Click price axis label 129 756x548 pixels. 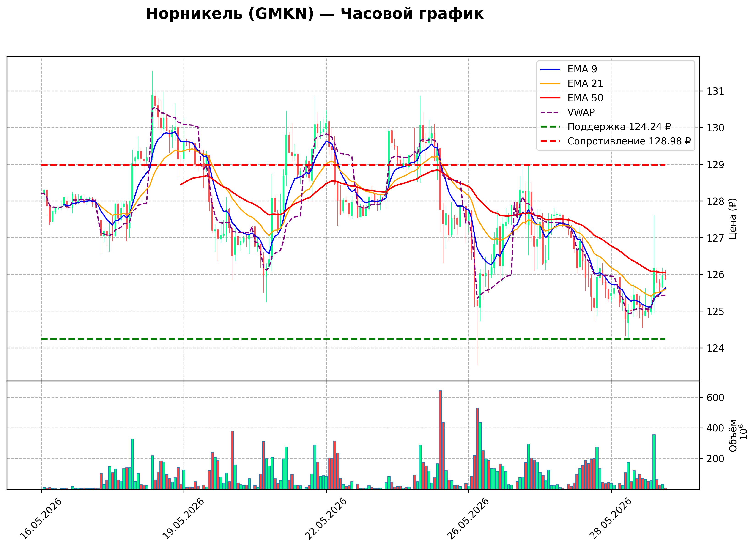pos(716,165)
